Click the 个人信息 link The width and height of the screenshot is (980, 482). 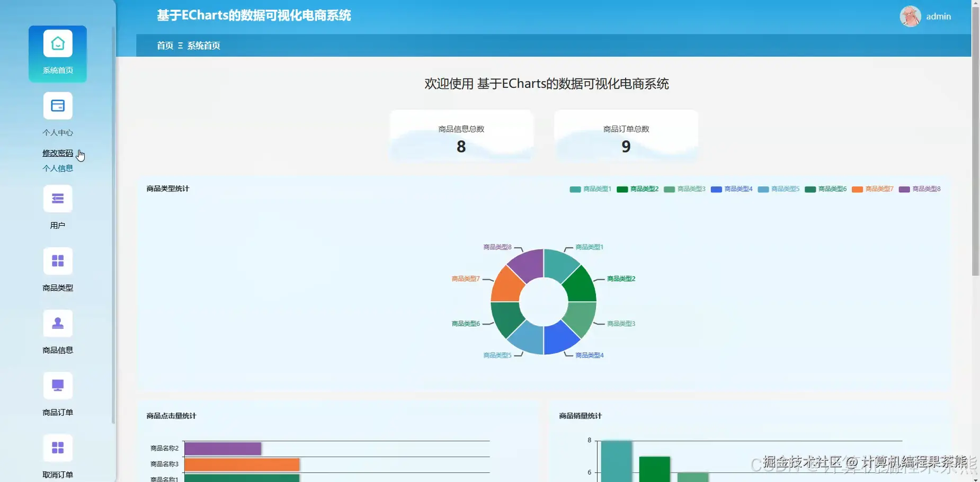pos(58,168)
